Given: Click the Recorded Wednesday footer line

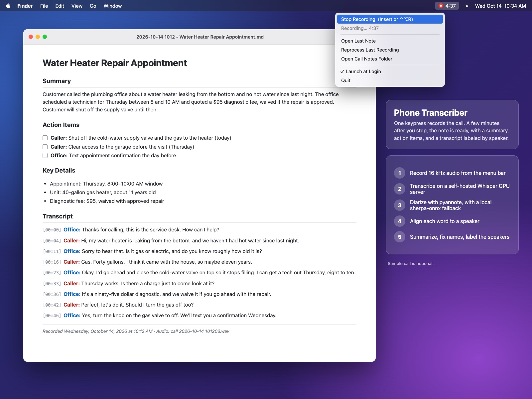Looking at the screenshot, I should coord(136,331).
